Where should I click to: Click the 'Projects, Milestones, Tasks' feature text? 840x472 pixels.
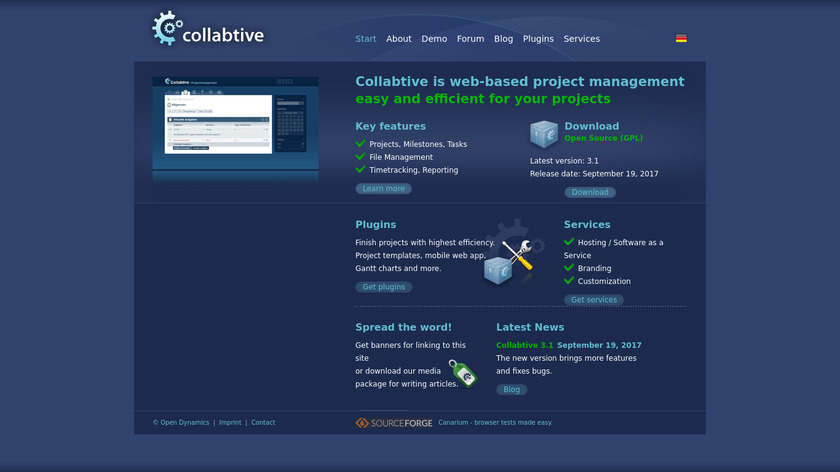pyautogui.click(x=418, y=144)
